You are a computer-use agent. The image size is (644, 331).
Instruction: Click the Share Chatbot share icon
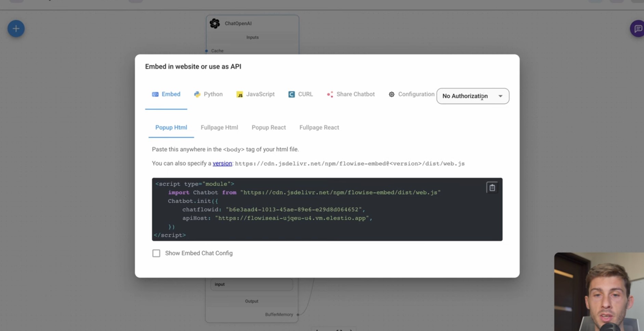click(330, 94)
